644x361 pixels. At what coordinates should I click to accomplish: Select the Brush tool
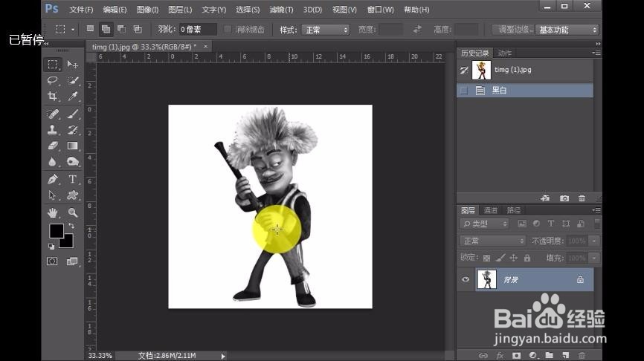tap(73, 114)
